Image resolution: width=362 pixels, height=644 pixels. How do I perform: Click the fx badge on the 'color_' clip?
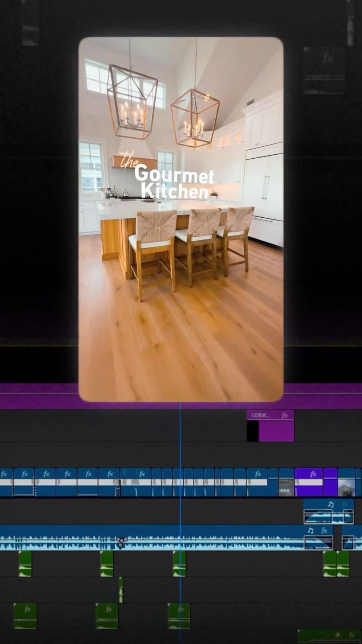pos(285,415)
